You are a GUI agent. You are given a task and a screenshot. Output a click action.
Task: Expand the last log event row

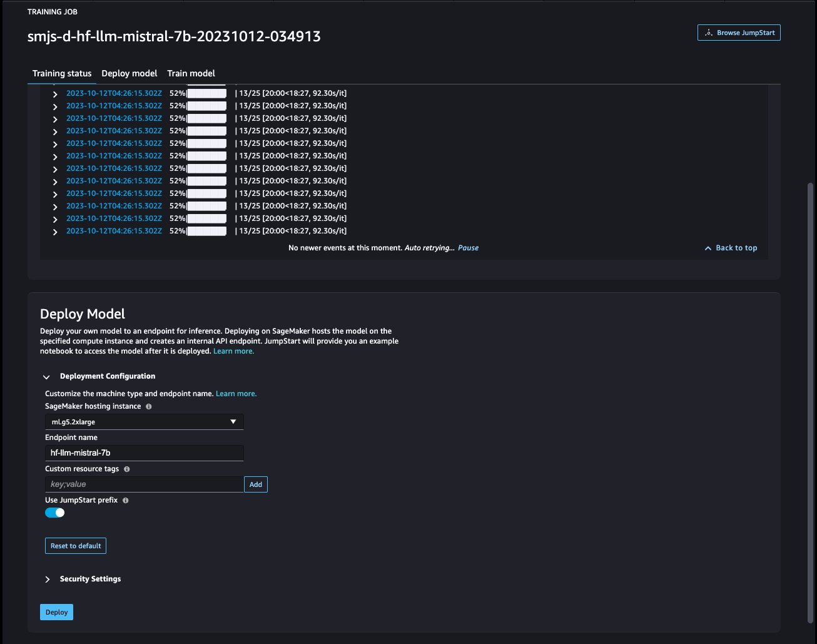point(55,232)
